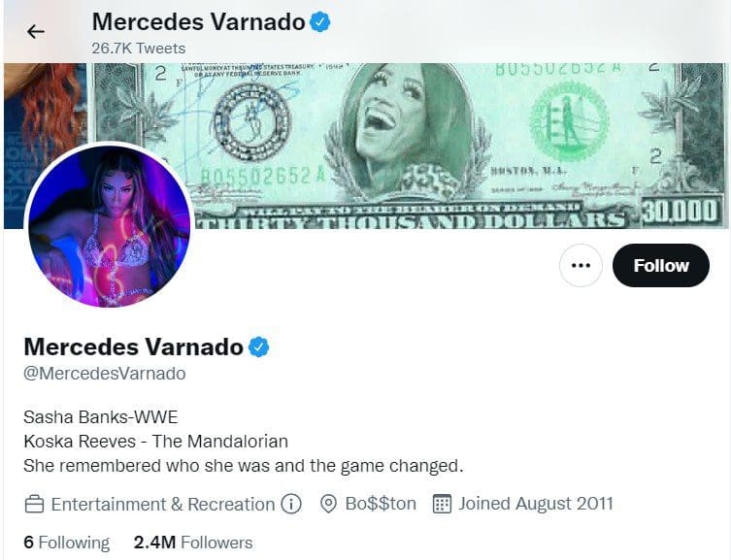
Task: Click the location pin icon
Action: 329,504
